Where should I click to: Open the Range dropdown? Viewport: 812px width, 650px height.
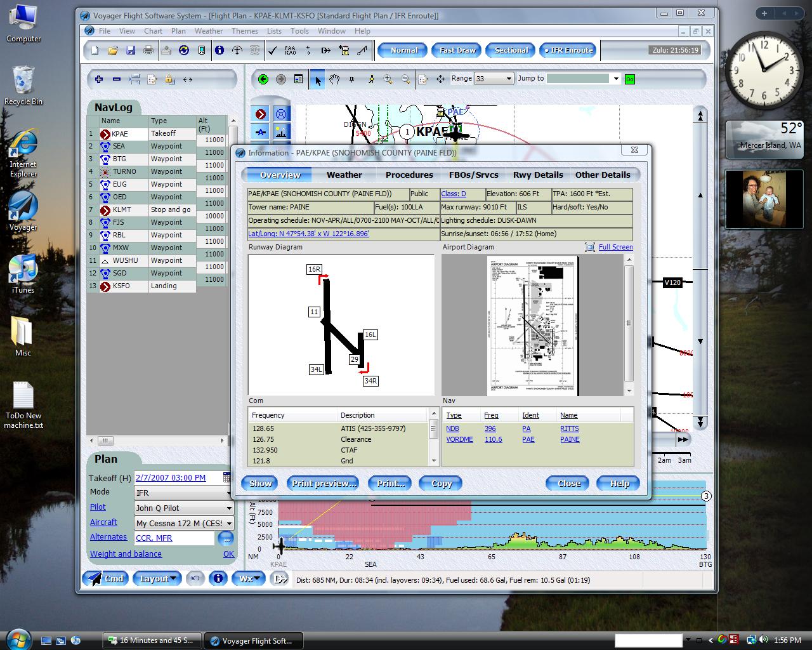click(x=509, y=79)
